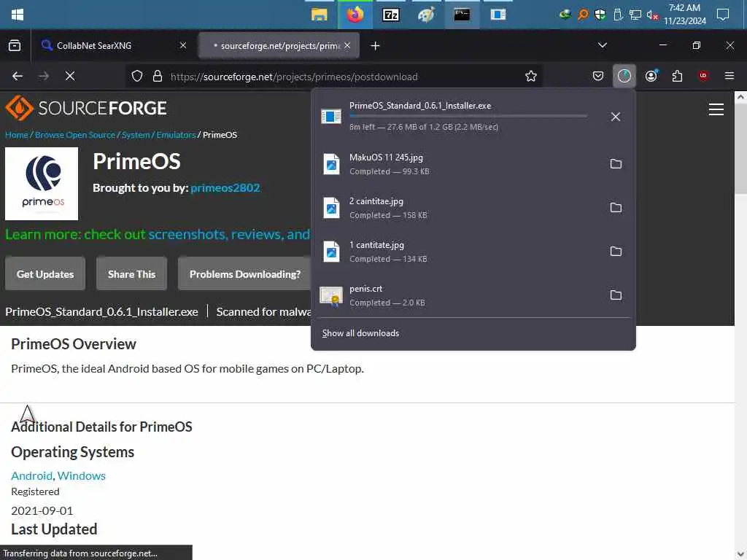Click the PrimeOS_Standard_0.6.1_Installer.exe download entry
This screenshot has width=747, height=560.
tap(457, 116)
